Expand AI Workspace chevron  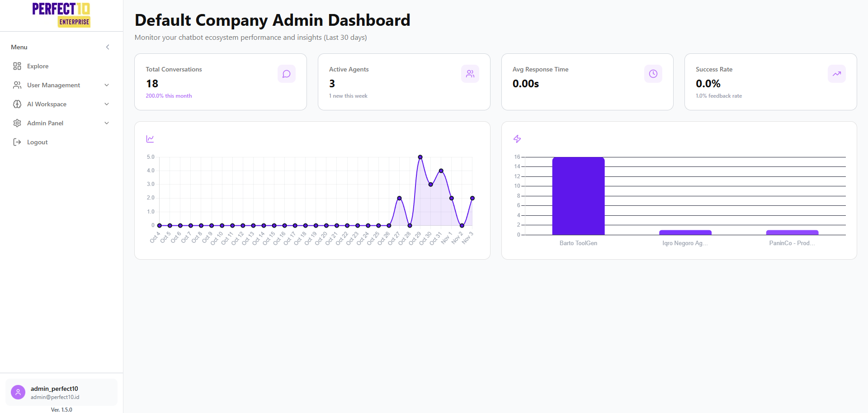tap(107, 104)
